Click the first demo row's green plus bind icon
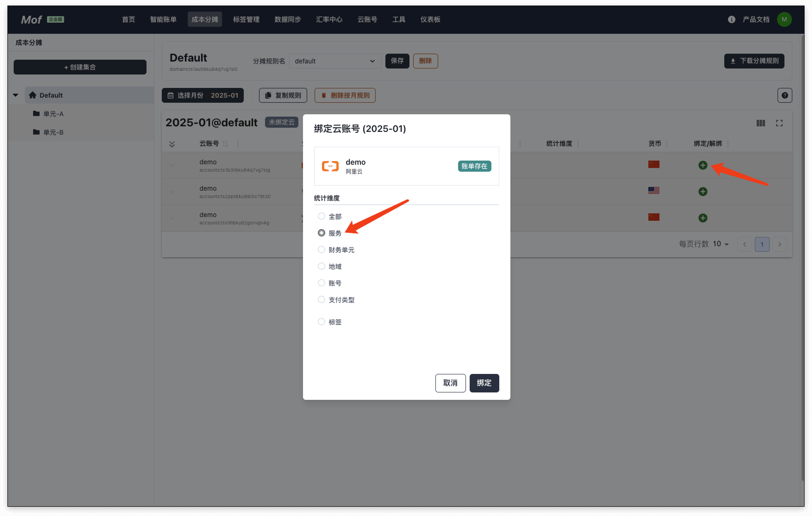The height and width of the screenshot is (516, 812). click(x=703, y=165)
